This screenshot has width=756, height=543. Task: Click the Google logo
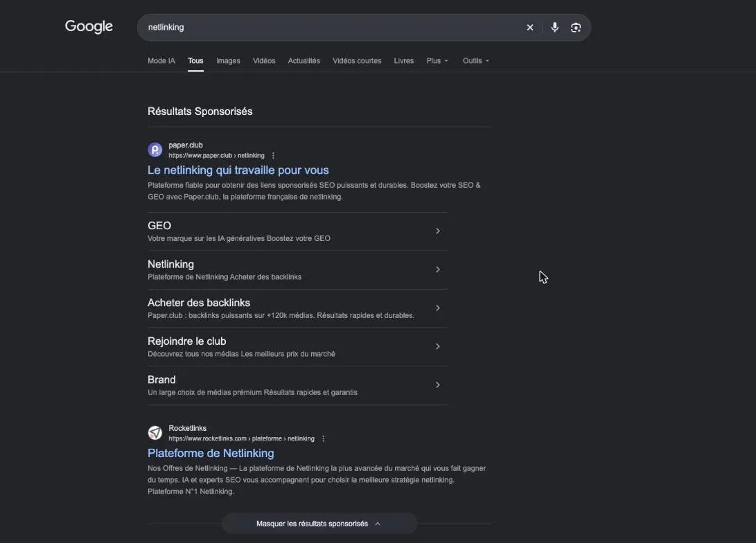89,26
